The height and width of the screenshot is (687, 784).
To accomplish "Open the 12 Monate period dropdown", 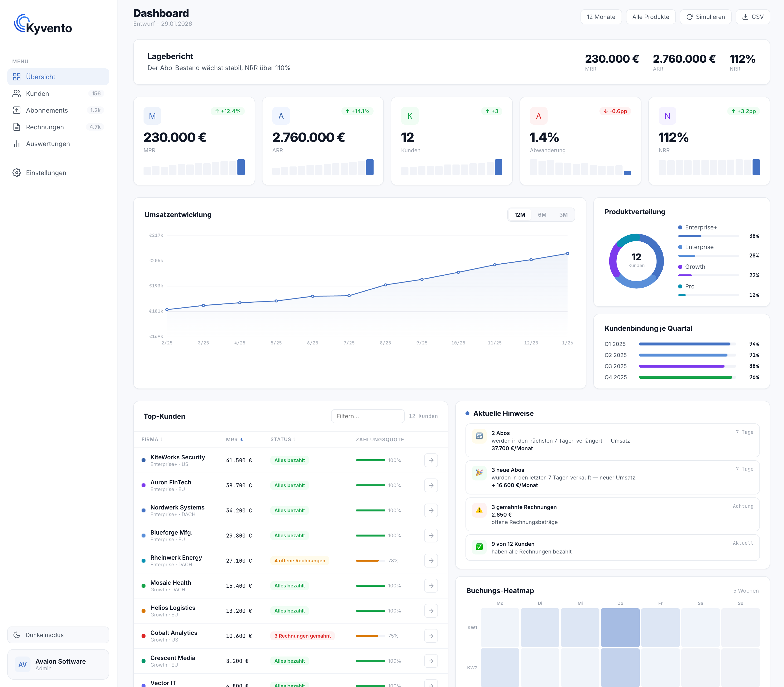I will click(x=601, y=17).
